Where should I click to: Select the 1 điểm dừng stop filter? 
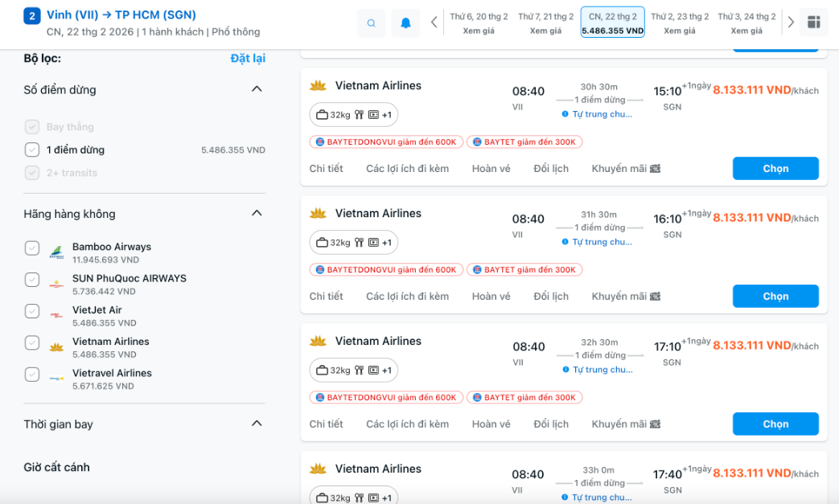tap(32, 149)
